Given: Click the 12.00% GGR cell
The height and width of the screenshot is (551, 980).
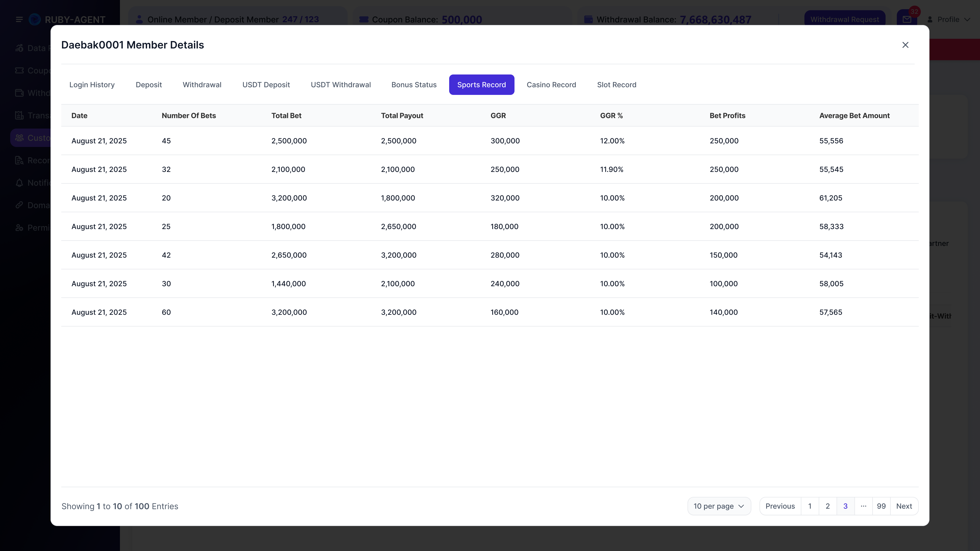Looking at the screenshot, I should point(612,141).
